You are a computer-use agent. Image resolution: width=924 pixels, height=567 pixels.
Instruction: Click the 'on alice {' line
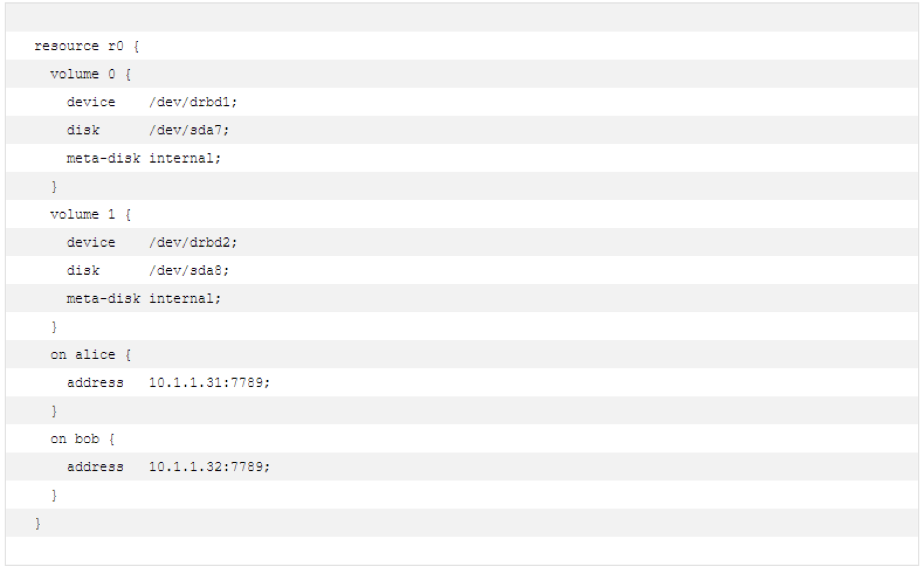click(91, 355)
